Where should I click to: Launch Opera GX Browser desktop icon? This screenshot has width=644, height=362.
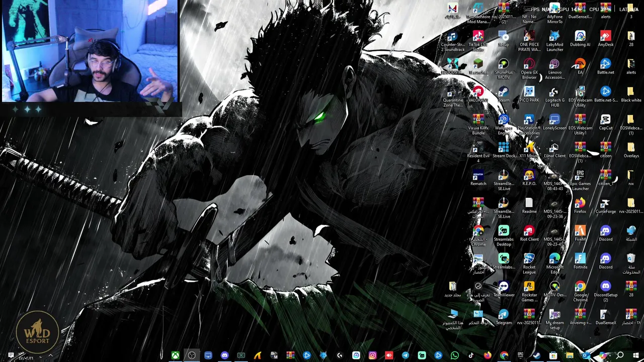529,69
